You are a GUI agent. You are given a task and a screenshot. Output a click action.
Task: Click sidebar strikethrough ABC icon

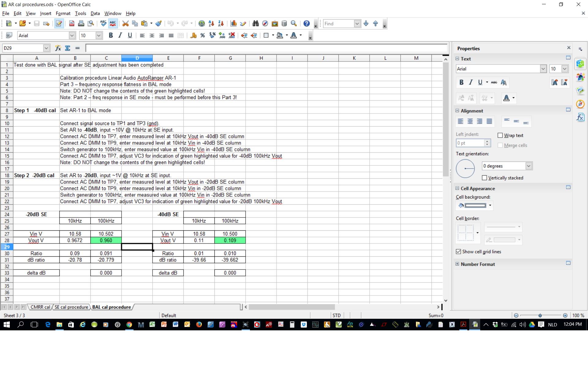pyautogui.click(x=494, y=82)
